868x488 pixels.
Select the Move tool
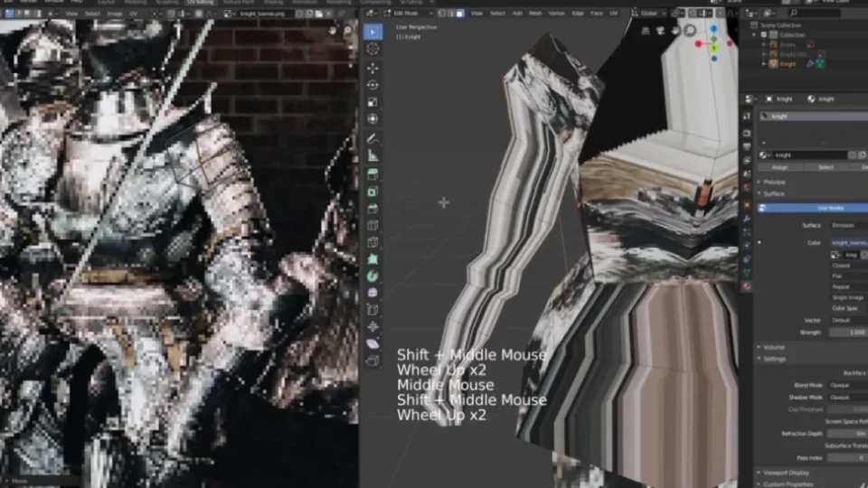(x=373, y=68)
